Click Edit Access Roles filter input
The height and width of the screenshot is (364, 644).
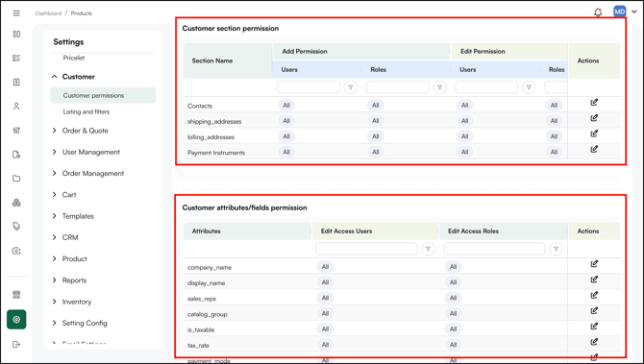pyautogui.click(x=494, y=249)
